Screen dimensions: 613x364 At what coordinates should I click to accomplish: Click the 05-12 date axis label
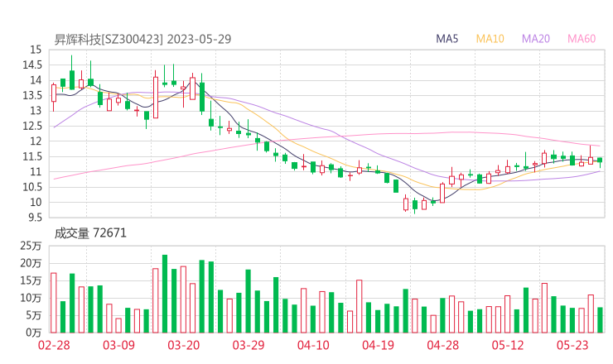coord(508,345)
